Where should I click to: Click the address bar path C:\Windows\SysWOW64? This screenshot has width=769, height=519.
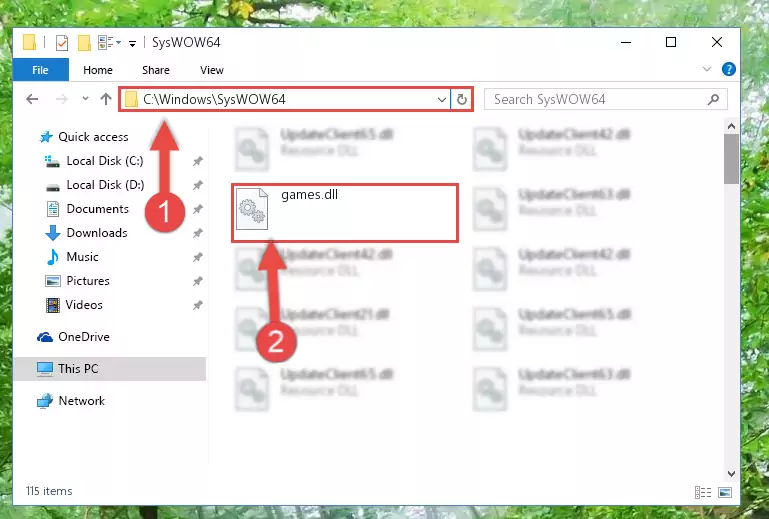click(x=214, y=99)
